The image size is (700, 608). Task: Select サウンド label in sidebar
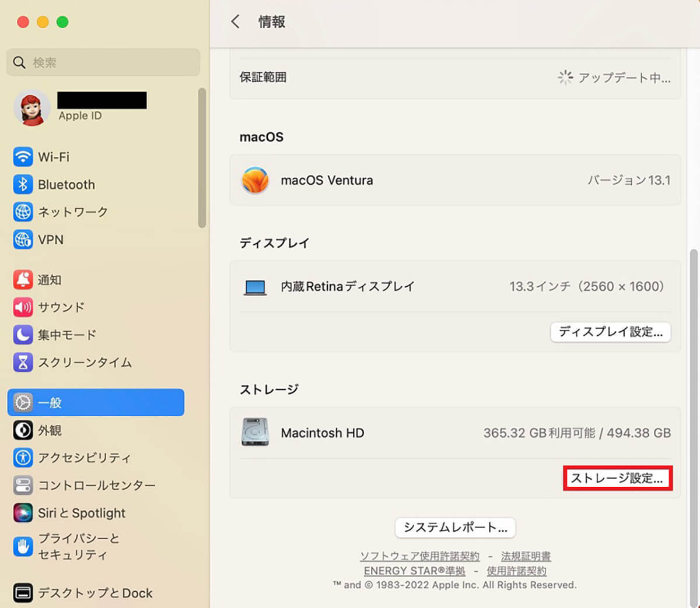click(x=61, y=307)
